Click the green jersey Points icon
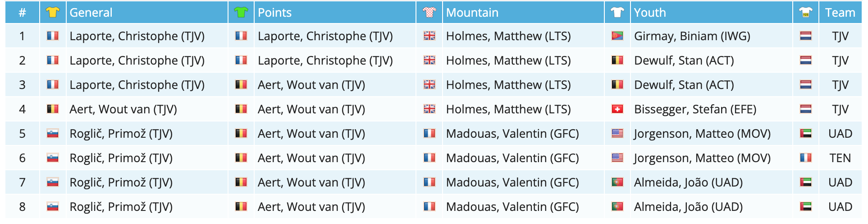868x224 pixels. pos(241,13)
